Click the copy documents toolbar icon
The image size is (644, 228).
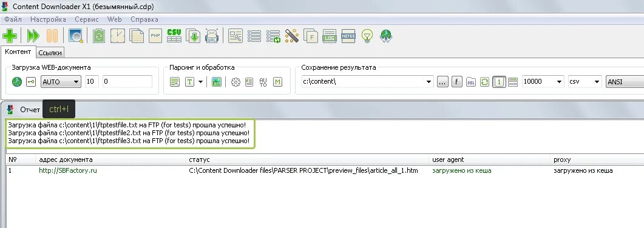click(x=137, y=36)
